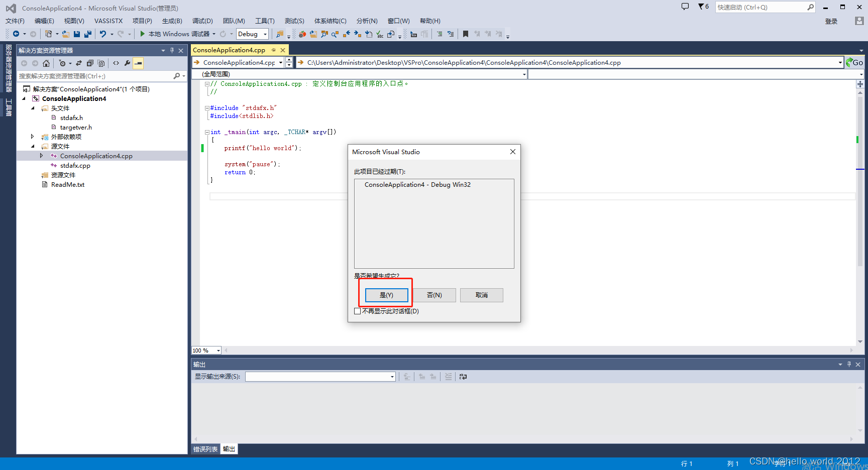Collapse the header files folder
The image size is (868, 470).
[x=33, y=108]
